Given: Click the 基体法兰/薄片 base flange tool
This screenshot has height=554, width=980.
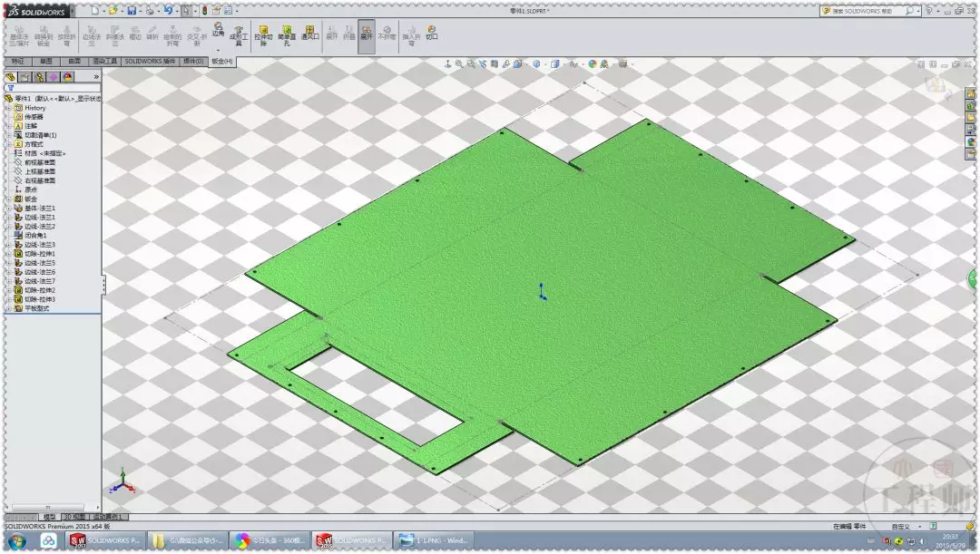Looking at the screenshot, I should click(x=19, y=35).
